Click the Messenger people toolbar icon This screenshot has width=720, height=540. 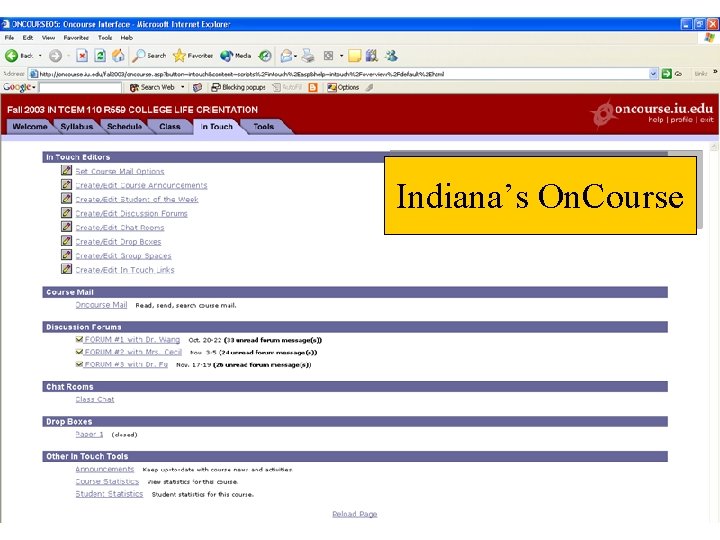click(391, 56)
